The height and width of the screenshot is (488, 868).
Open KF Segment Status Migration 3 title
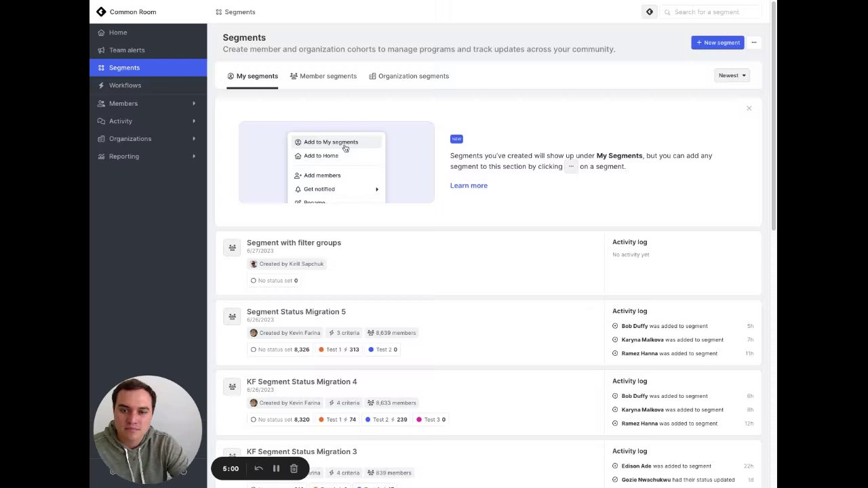coord(302,451)
